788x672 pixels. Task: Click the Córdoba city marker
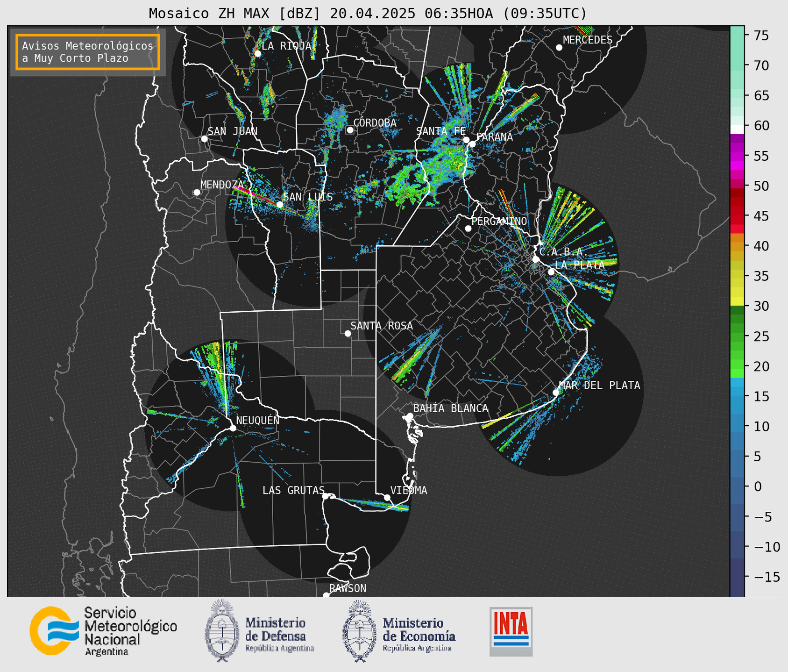click(x=350, y=130)
